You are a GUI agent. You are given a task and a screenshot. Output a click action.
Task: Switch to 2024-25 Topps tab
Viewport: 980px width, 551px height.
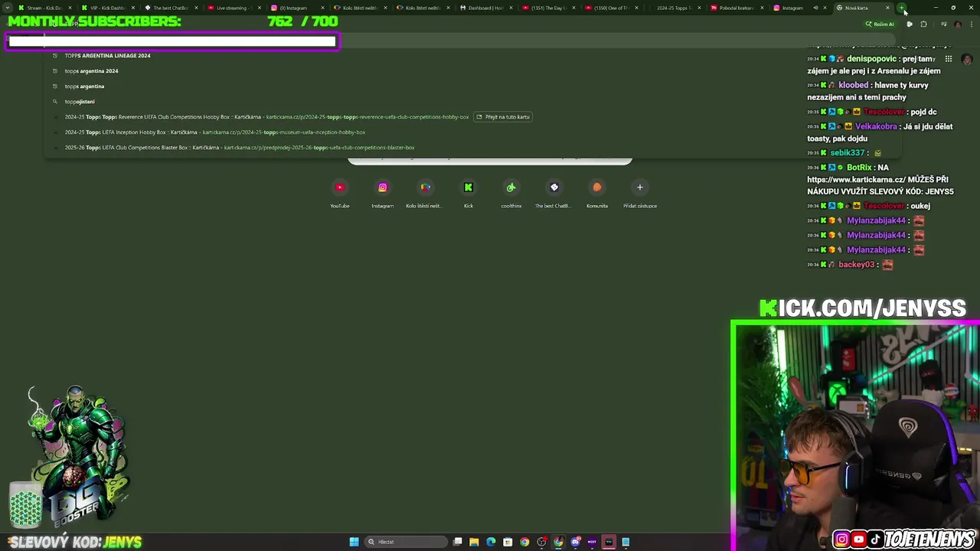pos(672,8)
